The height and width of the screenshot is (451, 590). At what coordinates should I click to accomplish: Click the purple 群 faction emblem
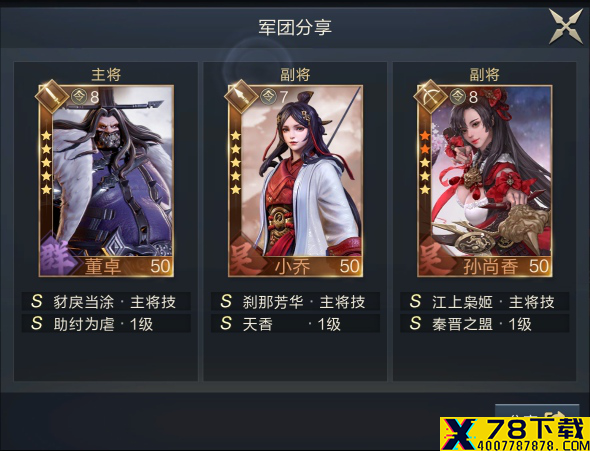[57, 256]
